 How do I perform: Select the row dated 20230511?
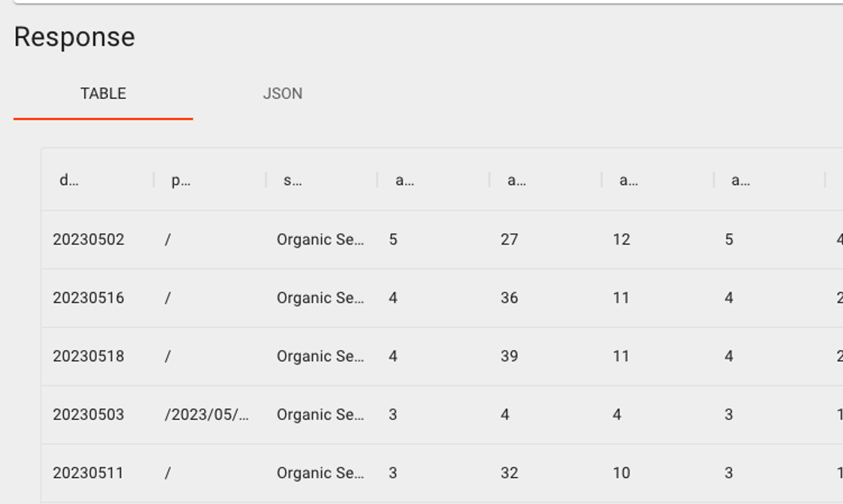point(89,472)
